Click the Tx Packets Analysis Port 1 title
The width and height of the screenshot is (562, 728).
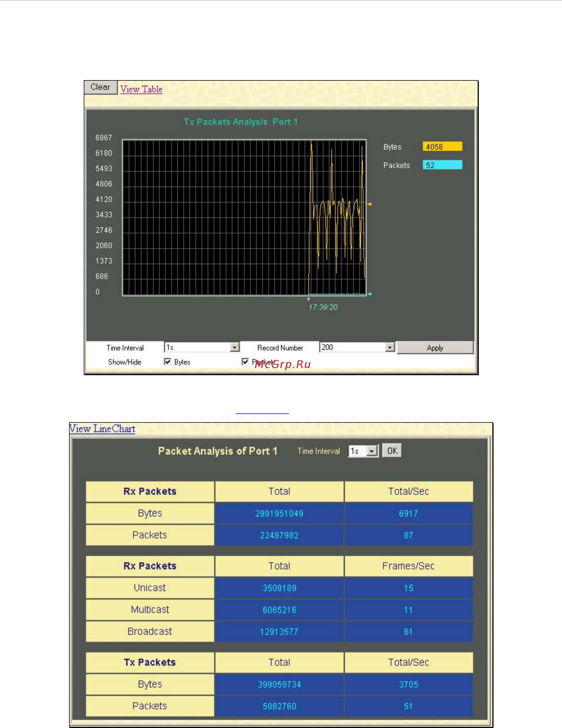point(241,122)
